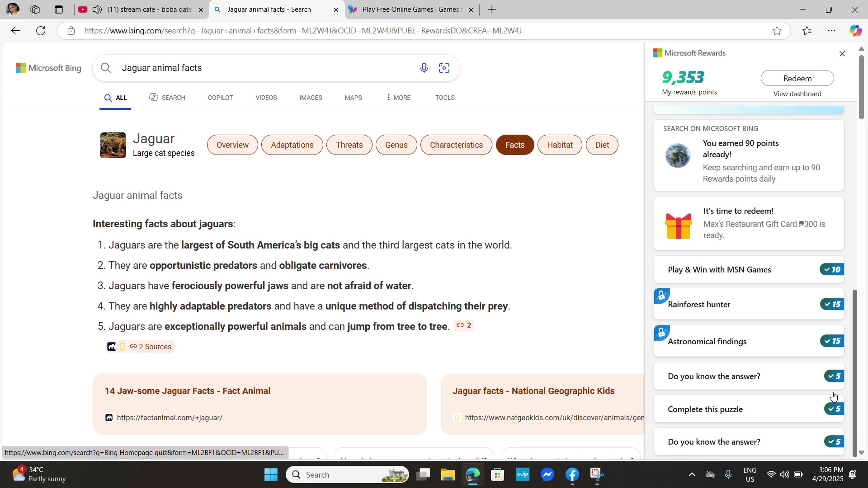Go back with browser back arrow
The height and width of the screenshot is (488, 868).
tap(16, 31)
